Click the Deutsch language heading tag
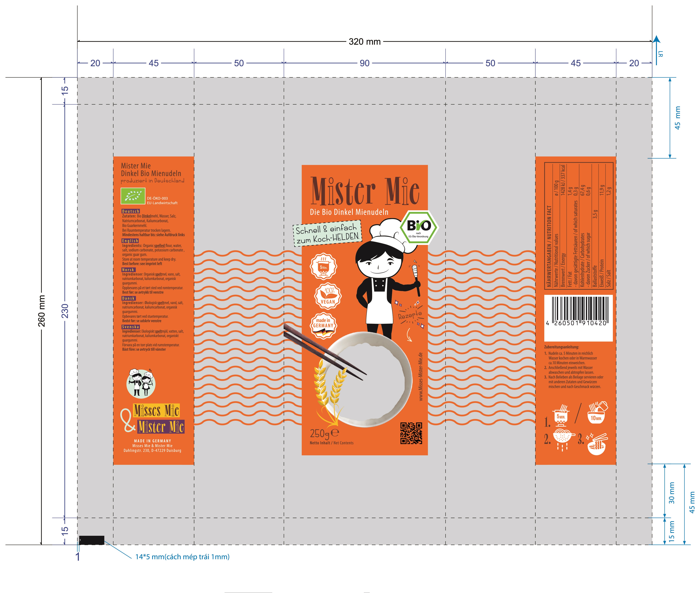 [131, 211]
